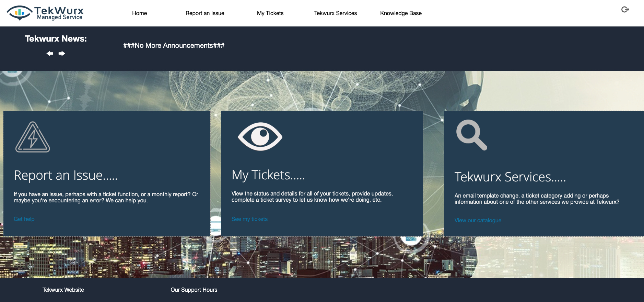Open Our Support Hours in footer

(194, 290)
